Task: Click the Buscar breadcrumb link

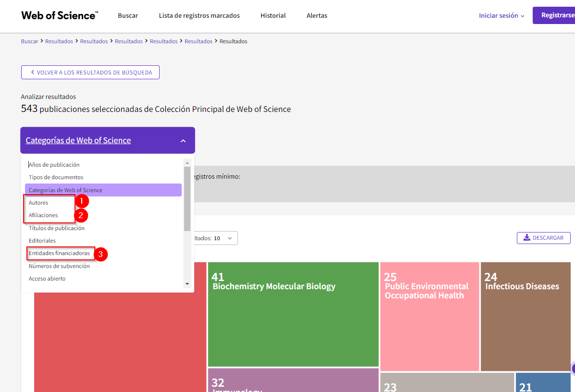Action: coord(29,41)
